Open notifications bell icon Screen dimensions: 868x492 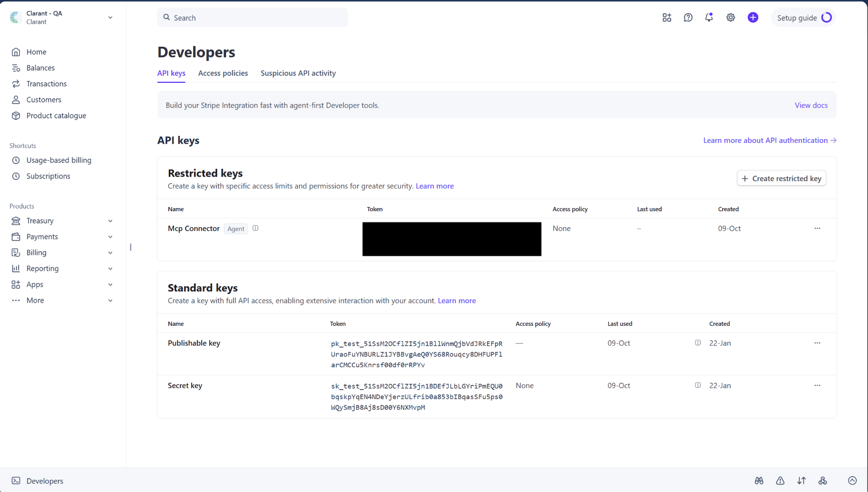point(709,18)
